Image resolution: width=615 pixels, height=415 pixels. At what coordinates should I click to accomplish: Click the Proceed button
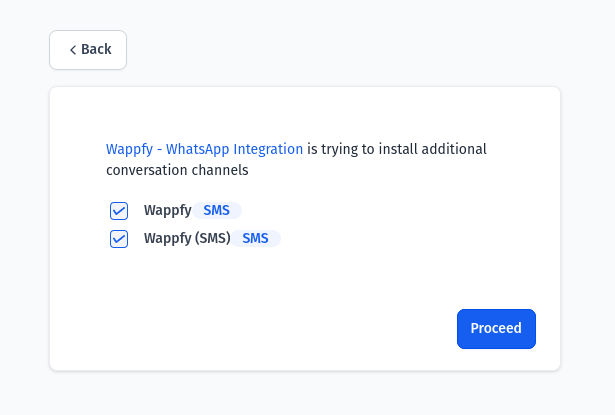coord(496,329)
